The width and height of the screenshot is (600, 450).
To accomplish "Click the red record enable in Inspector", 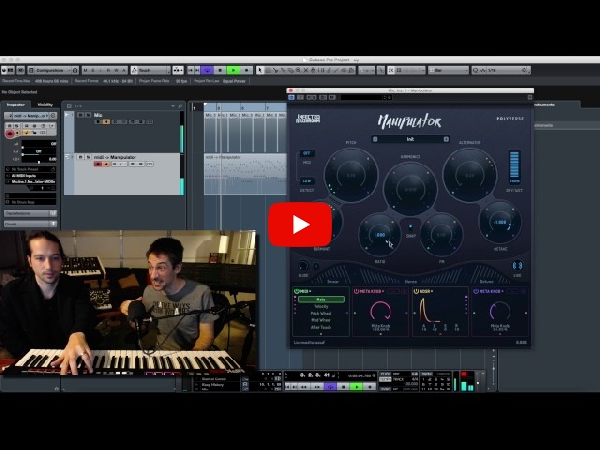I will [10, 133].
